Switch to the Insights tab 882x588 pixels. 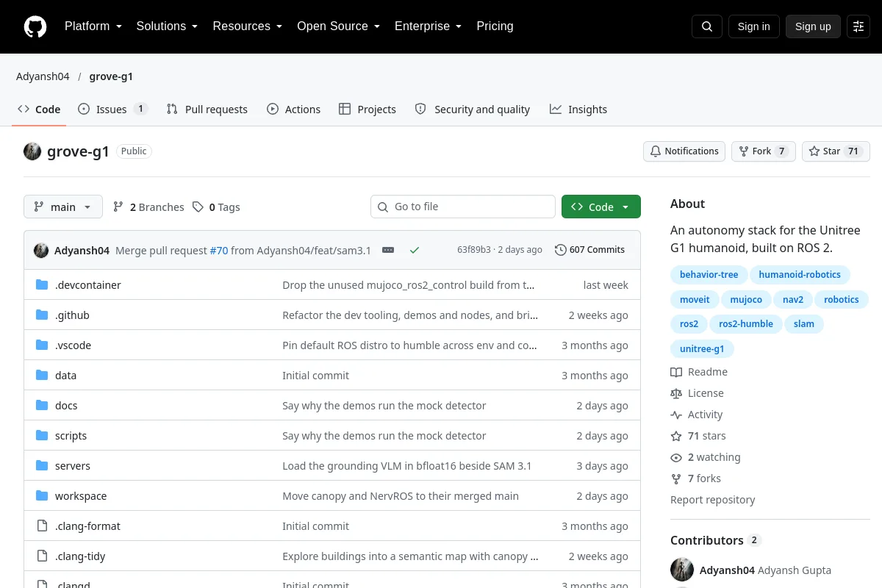click(x=578, y=110)
